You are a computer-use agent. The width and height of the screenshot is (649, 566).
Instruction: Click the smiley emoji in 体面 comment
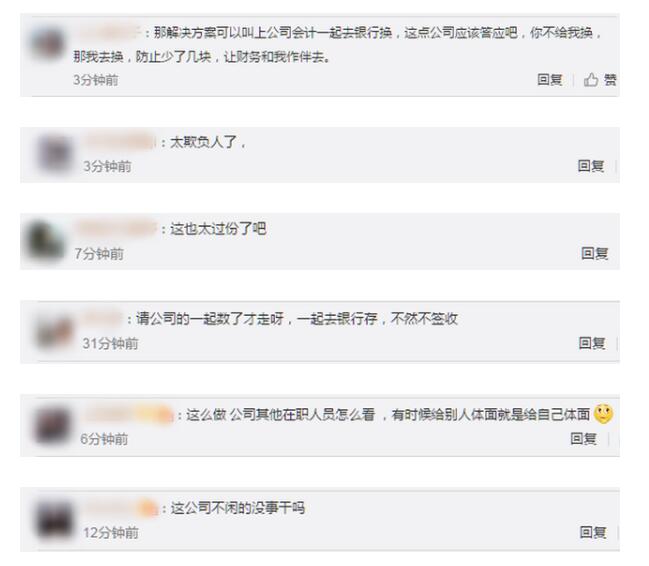click(603, 413)
